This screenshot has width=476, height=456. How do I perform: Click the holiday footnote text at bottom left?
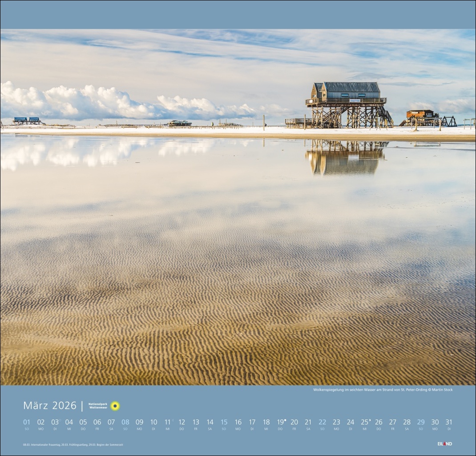[x=73, y=444]
